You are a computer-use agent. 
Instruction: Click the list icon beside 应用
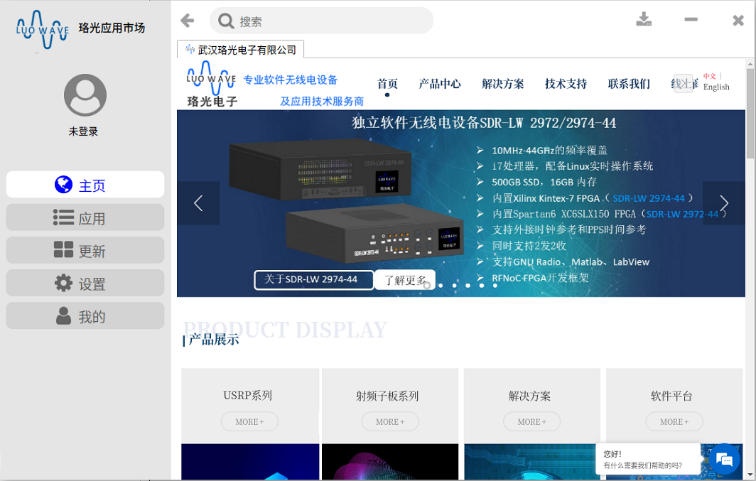point(63,217)
